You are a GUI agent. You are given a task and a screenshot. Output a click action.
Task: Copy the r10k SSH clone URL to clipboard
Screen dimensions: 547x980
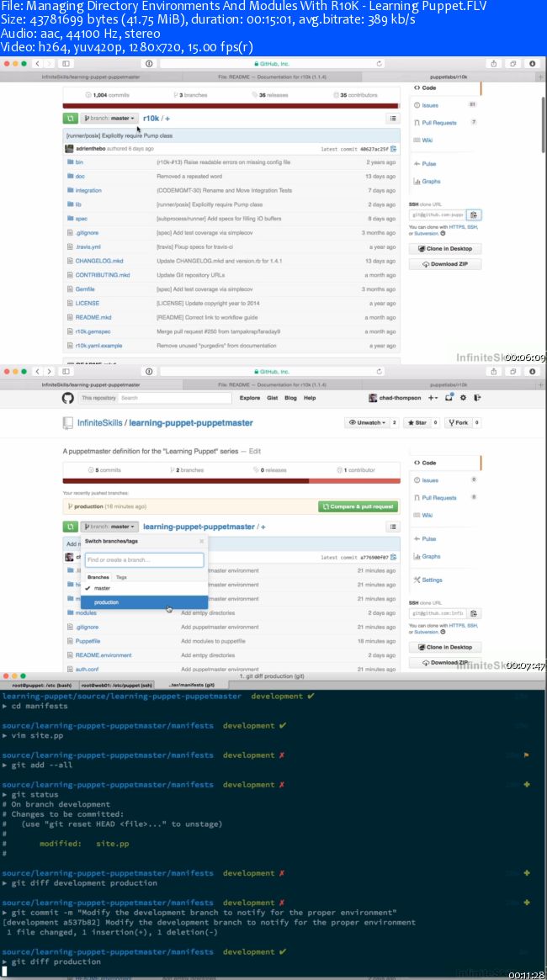(474, 215)
